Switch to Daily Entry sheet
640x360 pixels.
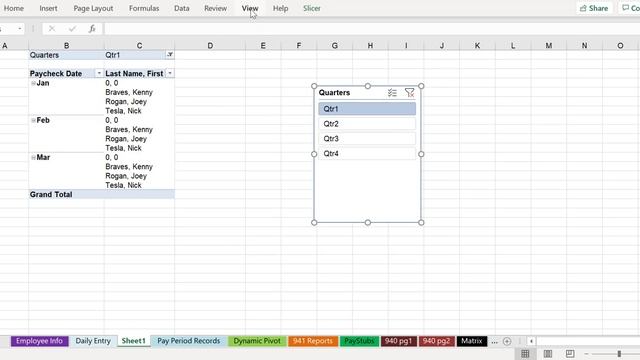[93, 341]
